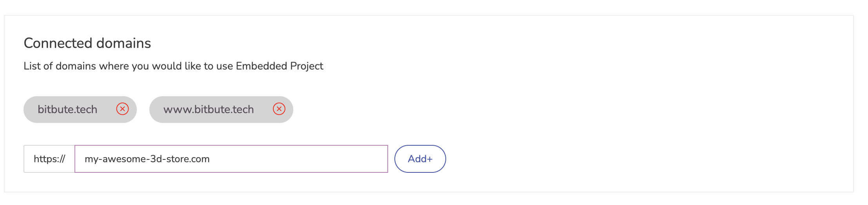
Task: Delete bitbute.tech using its red X
Action: tap(122, 109)
